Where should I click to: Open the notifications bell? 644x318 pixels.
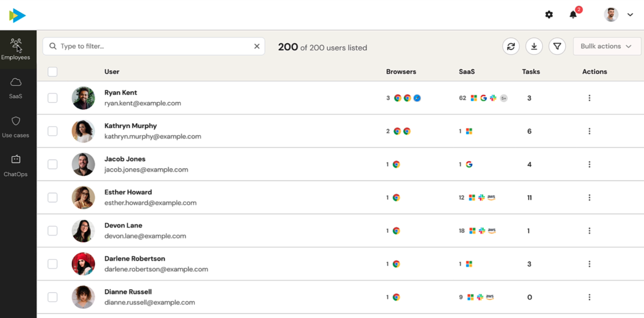tap(573, 15)
